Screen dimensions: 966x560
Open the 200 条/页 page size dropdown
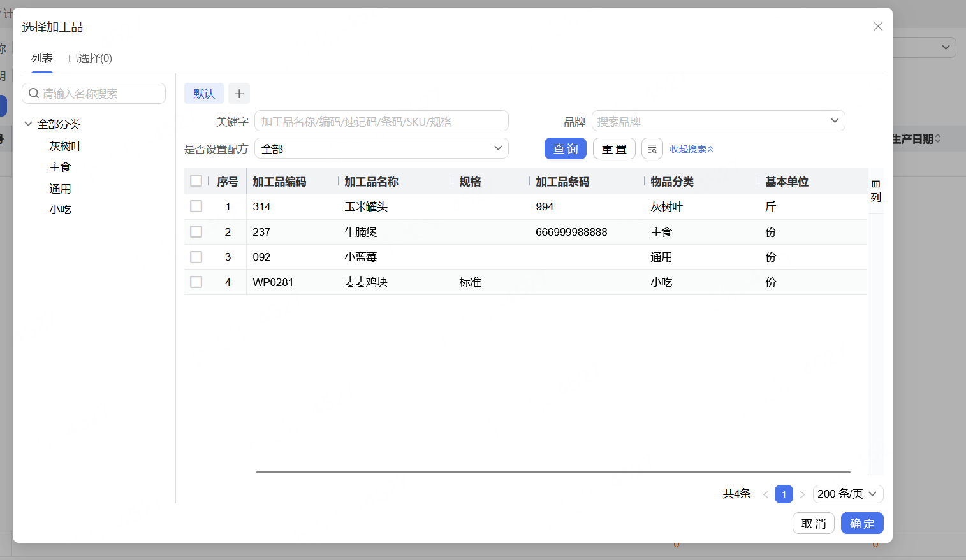coord(847,494)
